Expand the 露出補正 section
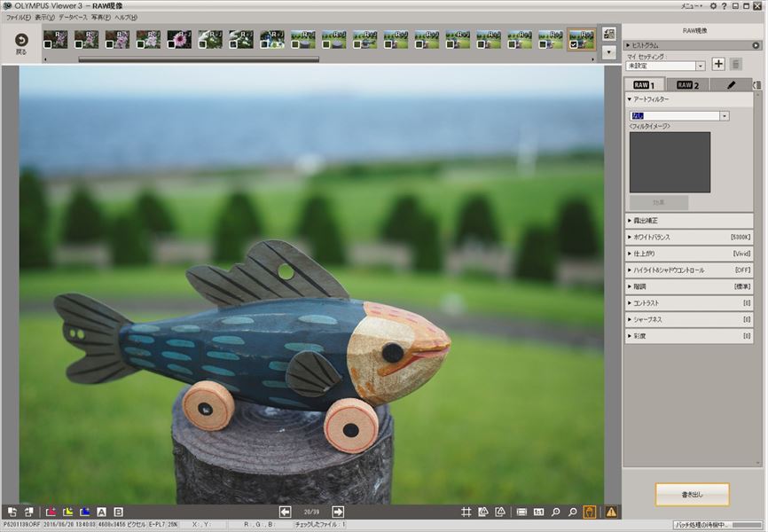768x532 pixels. [689, 221]
